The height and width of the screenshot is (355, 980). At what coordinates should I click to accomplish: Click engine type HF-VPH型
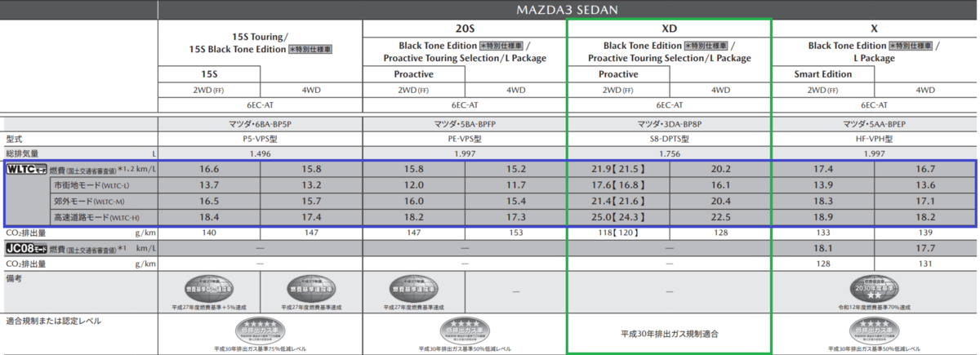[x=874, y=139]
